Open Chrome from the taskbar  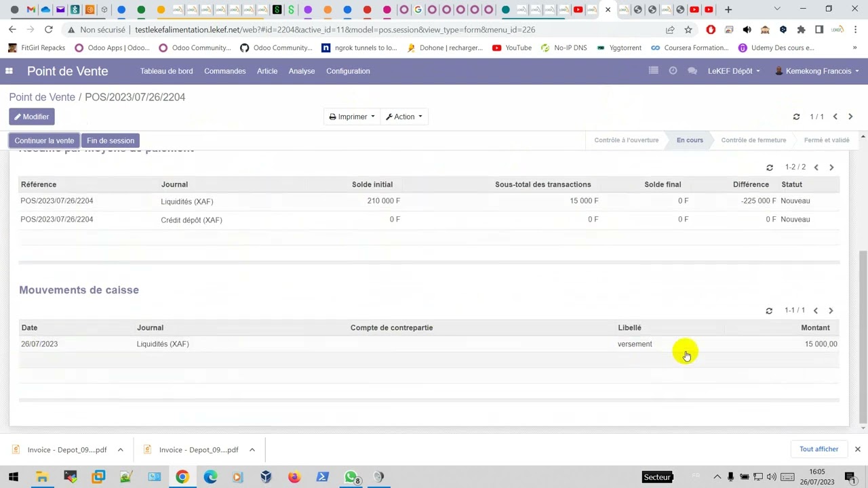pyautogui.click(x=182, y=477)
